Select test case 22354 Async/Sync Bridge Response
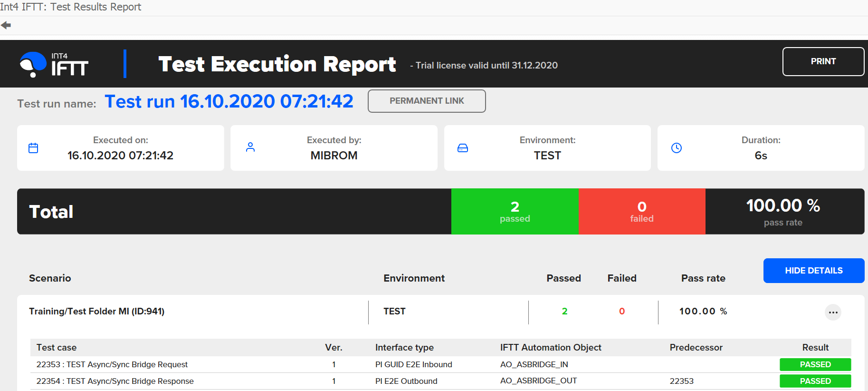This screenshot has width=868, height=391. tap(115, 381)
